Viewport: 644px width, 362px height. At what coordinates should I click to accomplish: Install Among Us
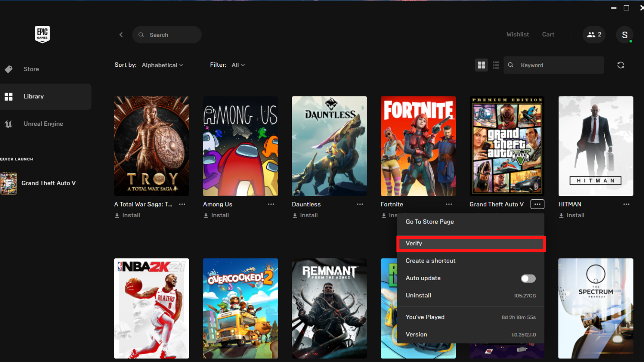216,216
